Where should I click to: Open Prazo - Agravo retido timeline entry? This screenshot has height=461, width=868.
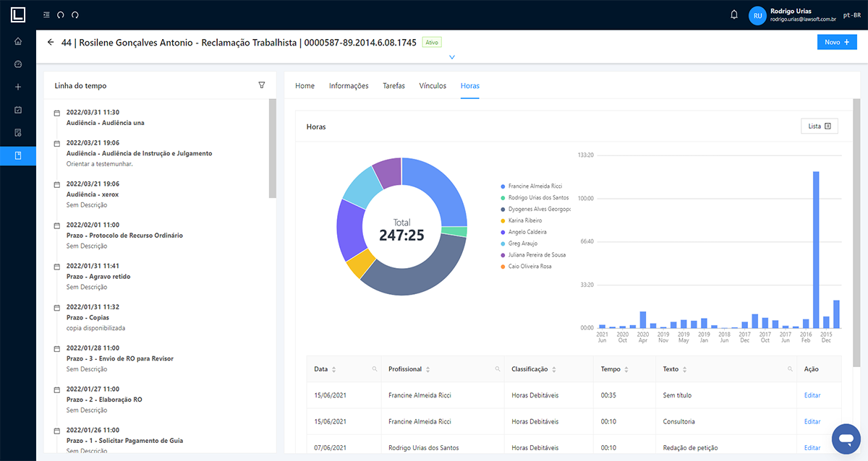click(x=98, y=276)
